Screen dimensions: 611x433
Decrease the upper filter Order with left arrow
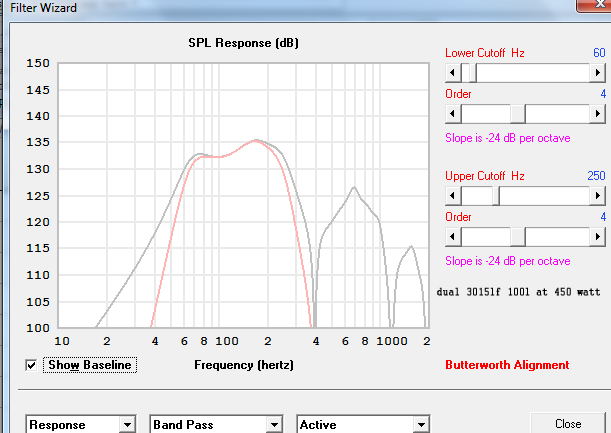coord(452,237)
